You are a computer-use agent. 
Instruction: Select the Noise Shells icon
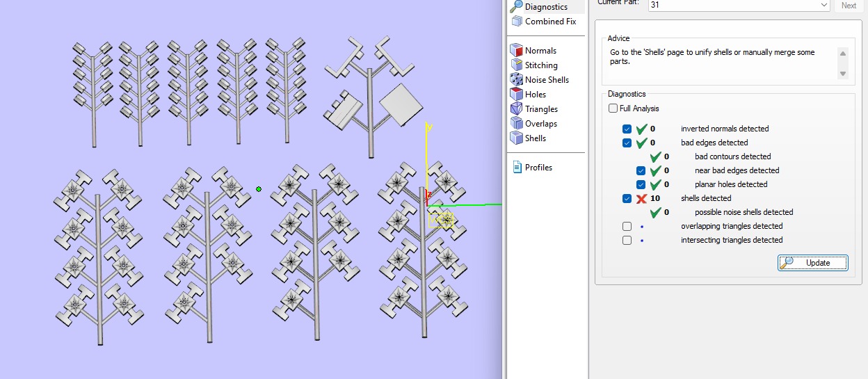(x=517, y=79)
